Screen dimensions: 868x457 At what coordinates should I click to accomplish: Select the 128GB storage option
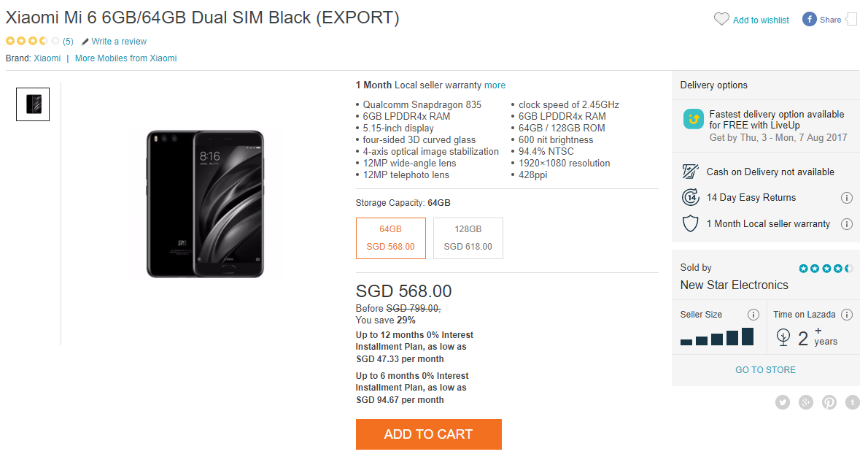point(468,238)
